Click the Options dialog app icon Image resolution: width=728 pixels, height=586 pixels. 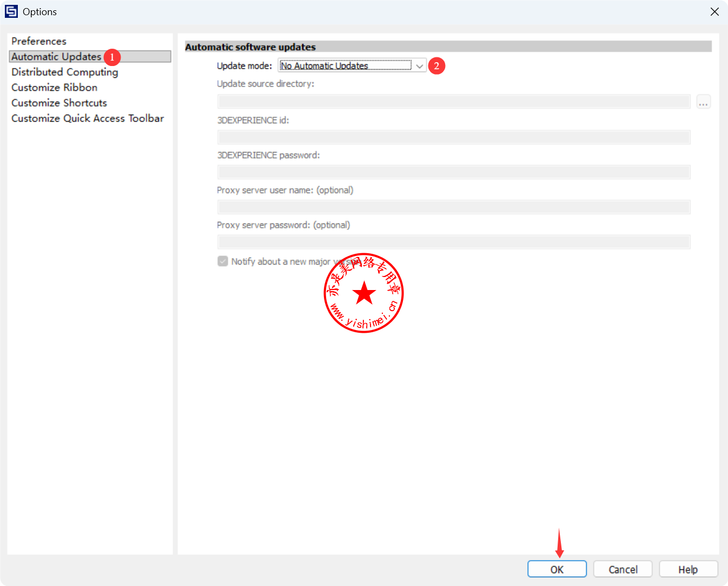point(11,11)
